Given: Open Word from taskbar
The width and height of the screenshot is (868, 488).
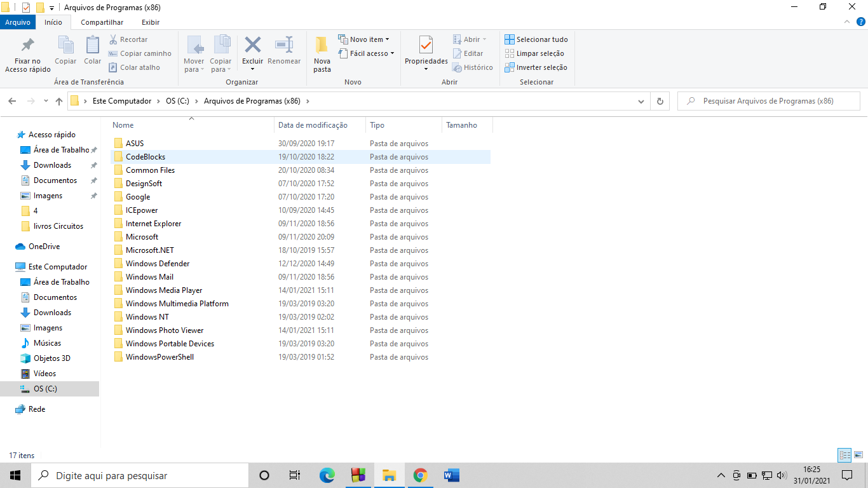Looking at the screenshot, I should click(x=451, y=475).
